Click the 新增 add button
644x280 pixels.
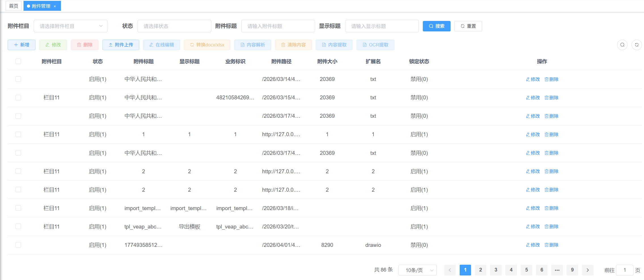click(x=22, y=45)
